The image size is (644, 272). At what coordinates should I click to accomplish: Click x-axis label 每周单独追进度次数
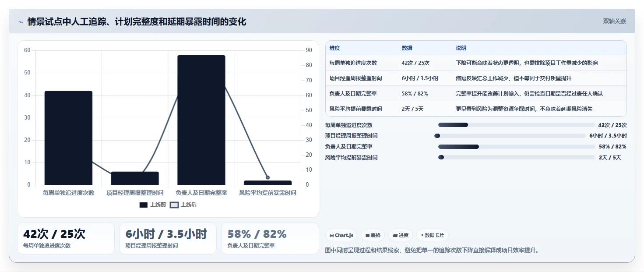pos(68,193)
